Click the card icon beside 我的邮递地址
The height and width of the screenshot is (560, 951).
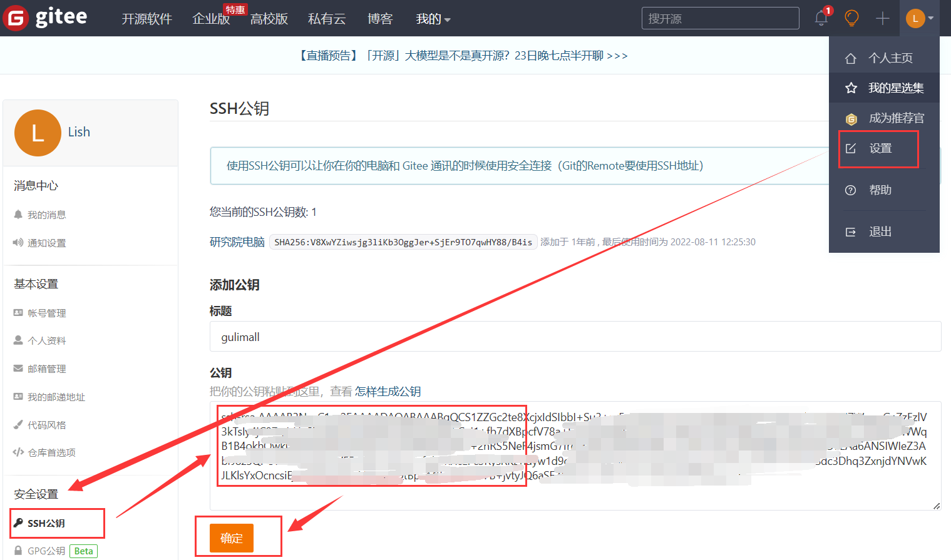click(18, 396)
